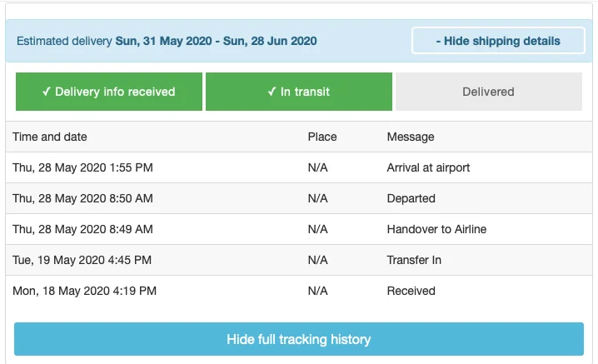Click the grey Delivered status step
The width and height of the screenshot is (598, 364).
pos(488,92)
